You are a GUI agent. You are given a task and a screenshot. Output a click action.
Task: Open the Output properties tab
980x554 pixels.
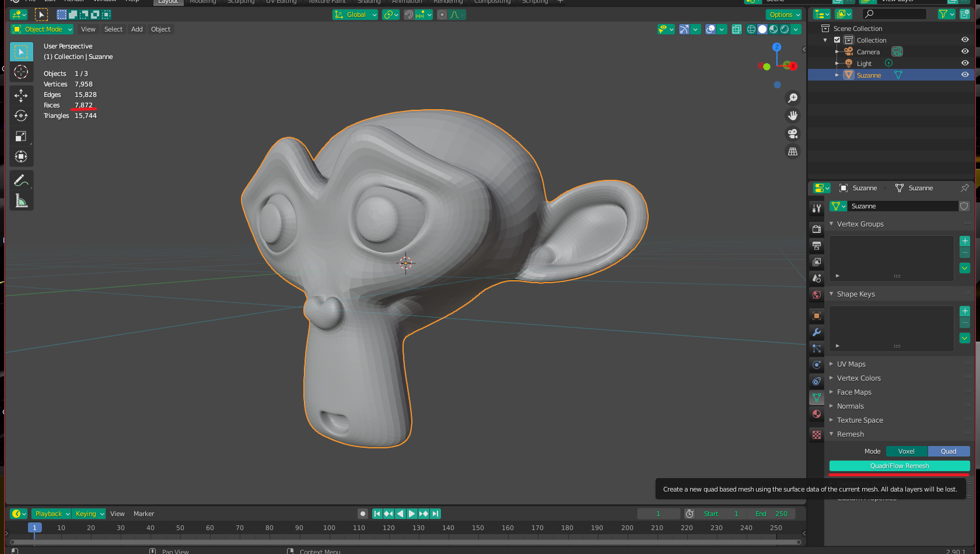point(817,246)
